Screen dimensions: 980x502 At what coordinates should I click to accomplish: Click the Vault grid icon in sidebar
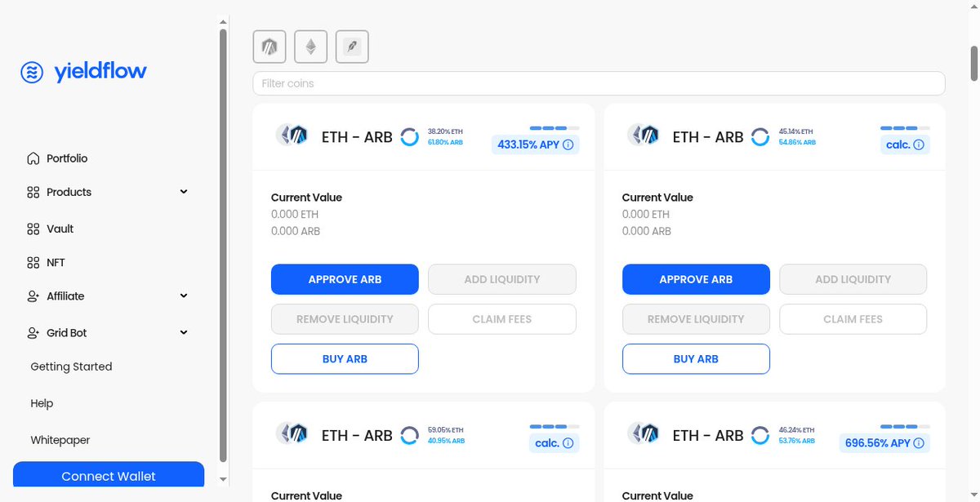click(x=33, y=229)
